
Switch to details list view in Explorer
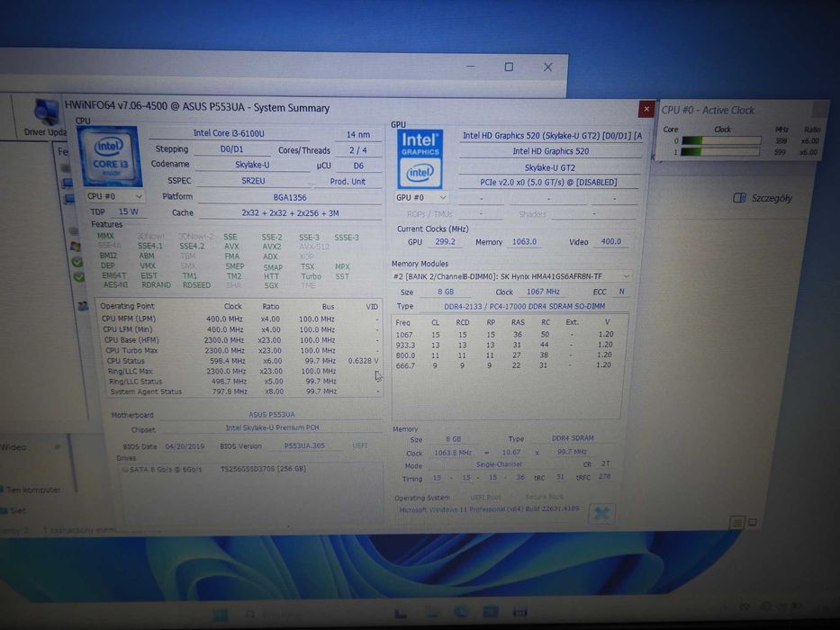coord(737,522)
